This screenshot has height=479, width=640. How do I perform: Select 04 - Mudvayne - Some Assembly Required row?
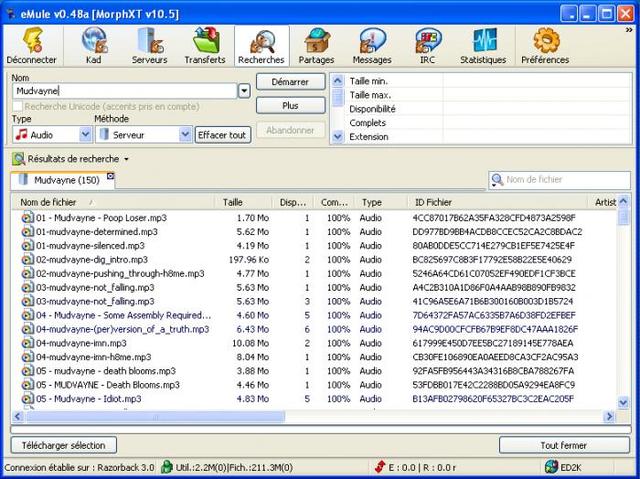coord(313,315)
